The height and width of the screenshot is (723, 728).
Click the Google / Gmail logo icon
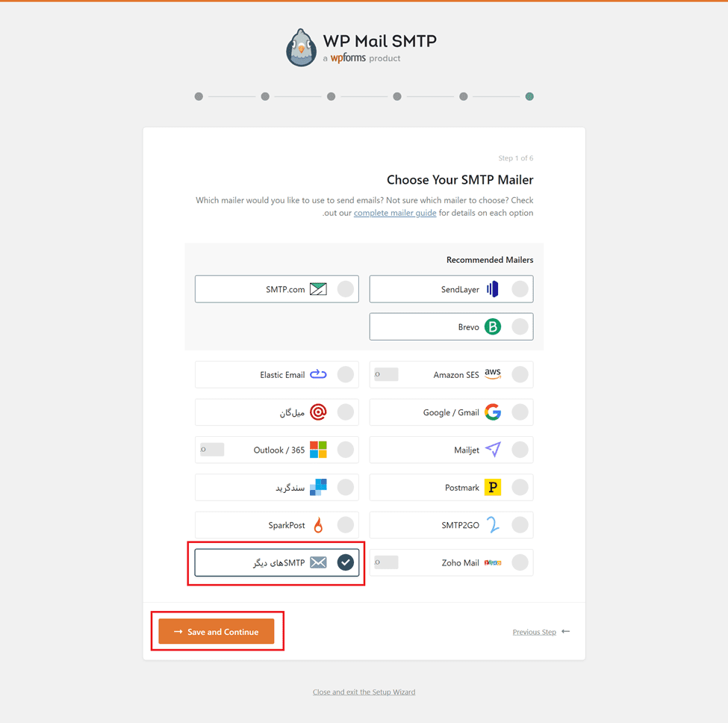pyautogui.click(x=492, y=412)
